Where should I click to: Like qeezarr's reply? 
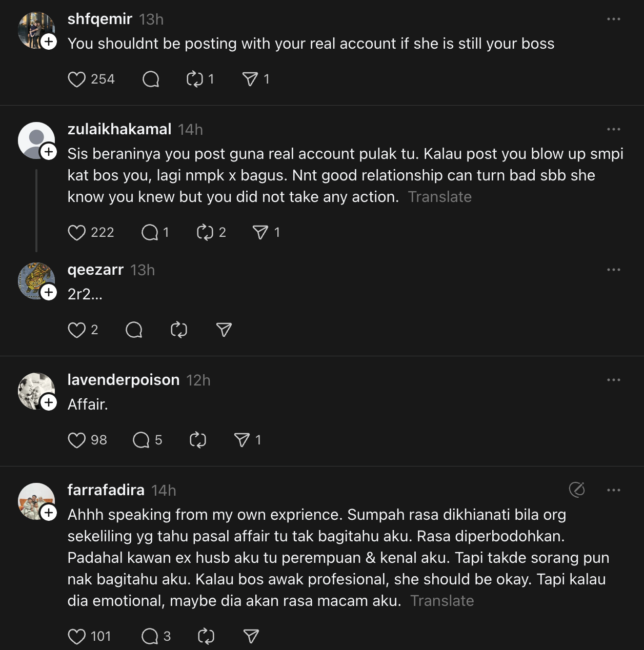pyautogui.click(x=77, y=330)
